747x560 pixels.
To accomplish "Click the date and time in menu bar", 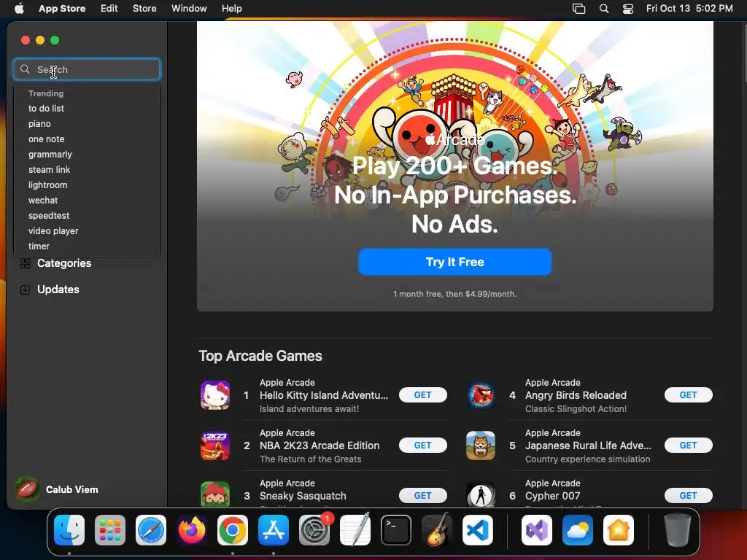I will point(689,9).
